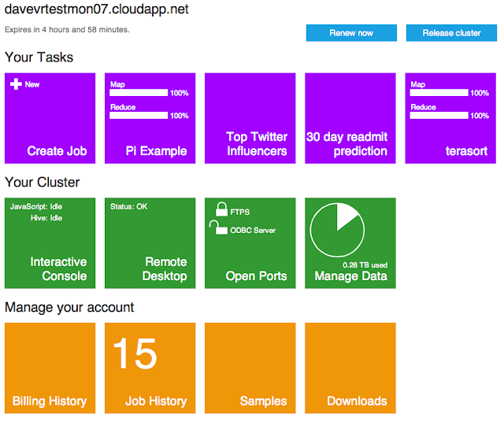Click the FTPS padlock icon

point(219,210)
